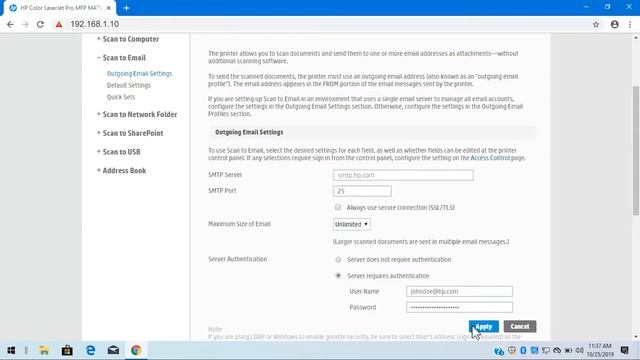Click the battery tray icon
This screenshot has height=360, width=640.
568,351
